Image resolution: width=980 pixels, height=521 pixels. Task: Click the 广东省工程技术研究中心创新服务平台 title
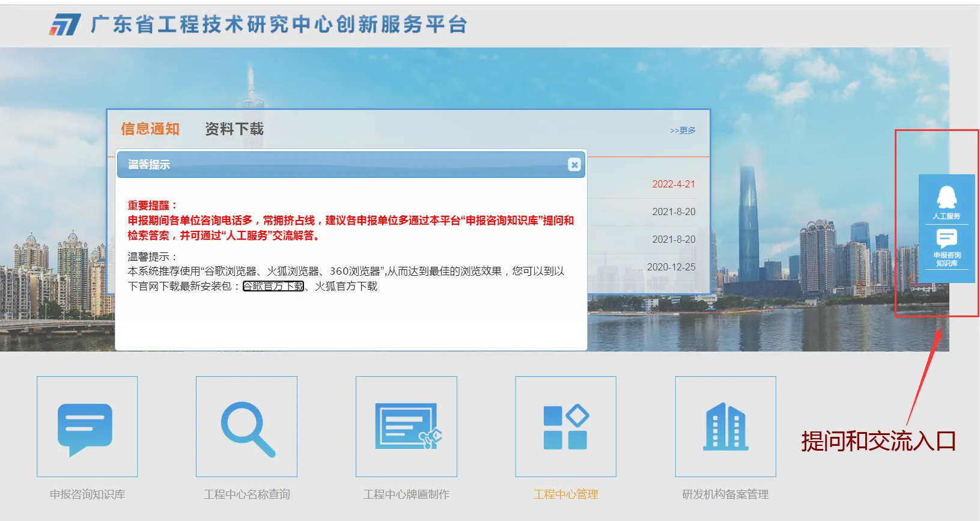279,25
